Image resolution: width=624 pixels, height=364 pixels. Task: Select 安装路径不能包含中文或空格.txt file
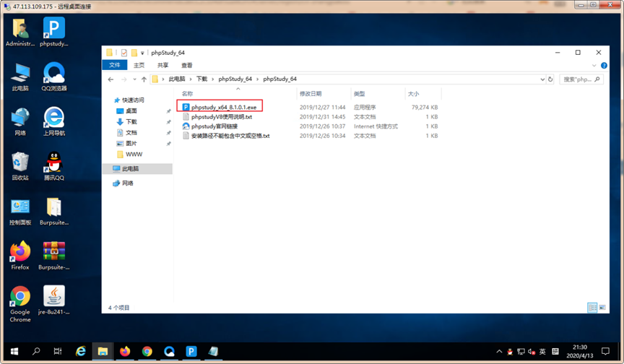click(226, 136)
